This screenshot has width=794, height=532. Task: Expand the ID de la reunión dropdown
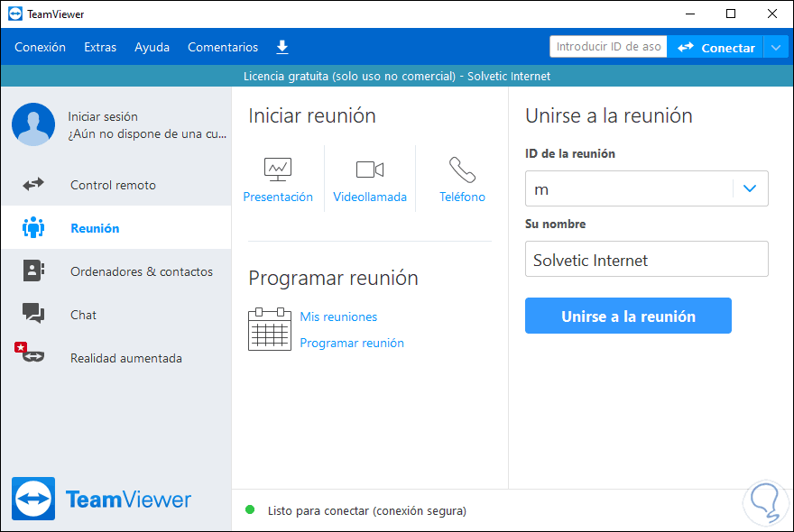click(x=750, y=188)
